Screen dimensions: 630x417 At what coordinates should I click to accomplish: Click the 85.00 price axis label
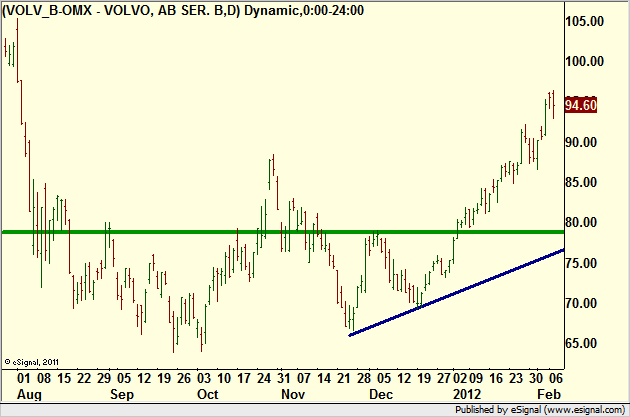581,182
